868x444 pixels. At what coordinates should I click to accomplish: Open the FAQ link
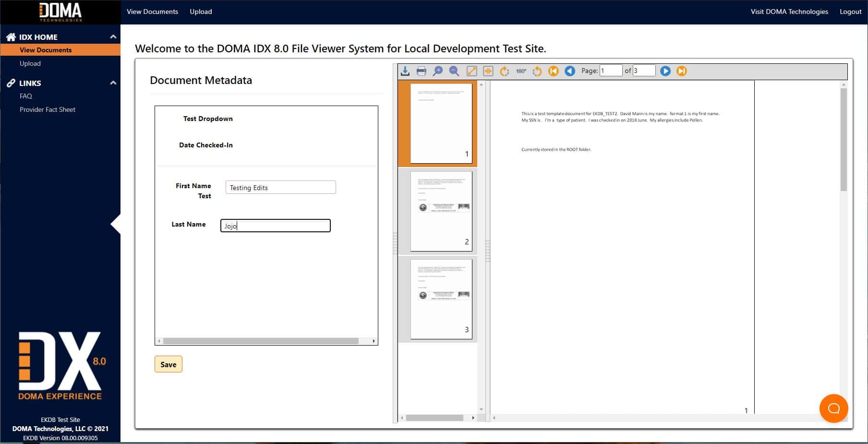pos(26,96)
